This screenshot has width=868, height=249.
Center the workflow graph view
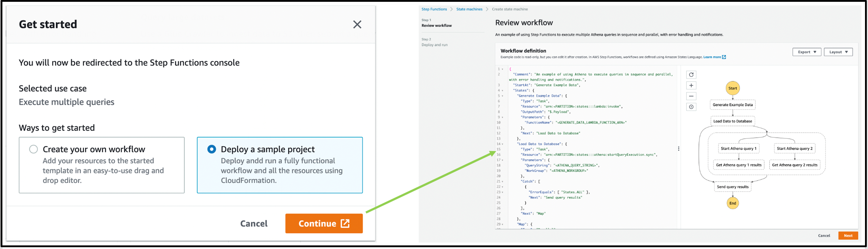tap(691, 107)
